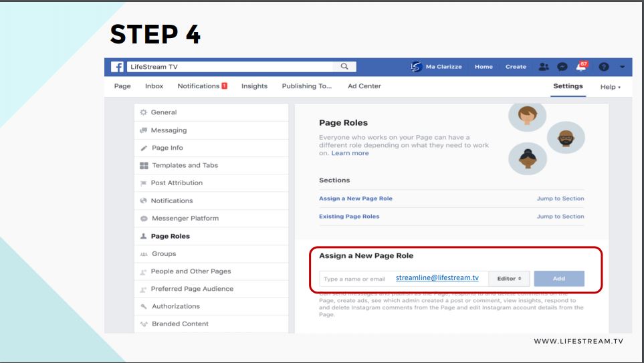Open friend requests icon
Image resolution: width=644 pixels, height=363 pixels.
(x=544, y=67)
